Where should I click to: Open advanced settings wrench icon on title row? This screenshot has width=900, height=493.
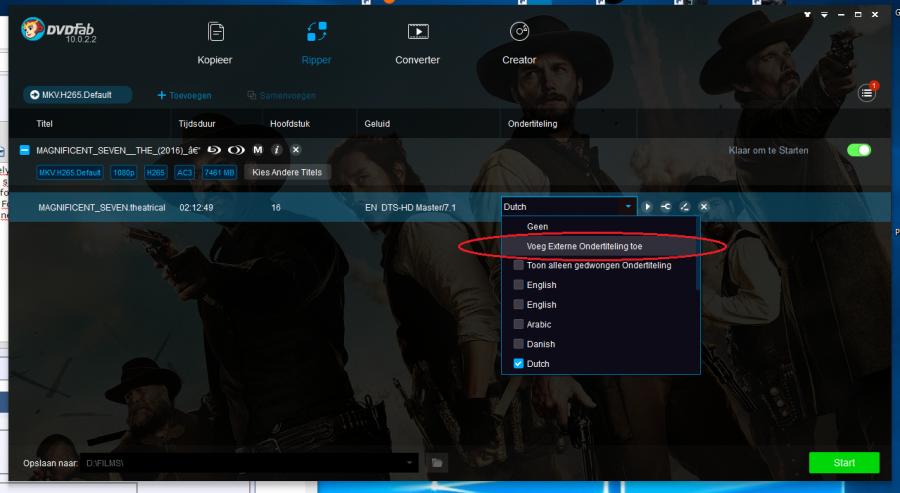[x=666, y=207]
